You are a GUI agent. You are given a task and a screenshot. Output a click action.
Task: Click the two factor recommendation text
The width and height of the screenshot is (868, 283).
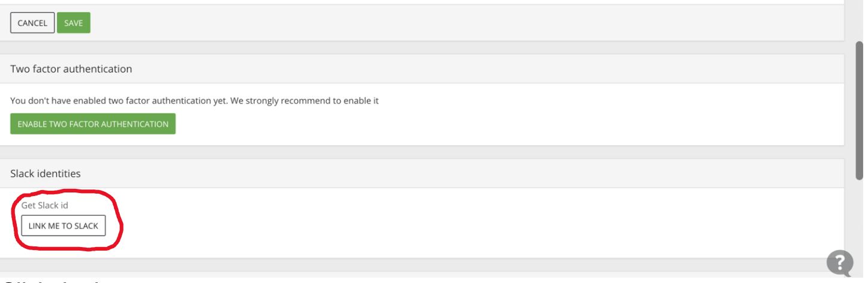194,101
